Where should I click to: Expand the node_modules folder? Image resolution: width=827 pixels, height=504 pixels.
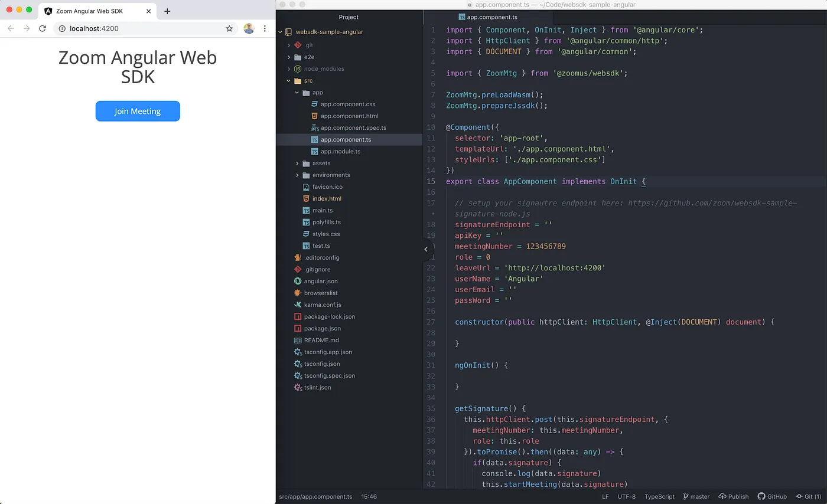(x=289, y=68)
